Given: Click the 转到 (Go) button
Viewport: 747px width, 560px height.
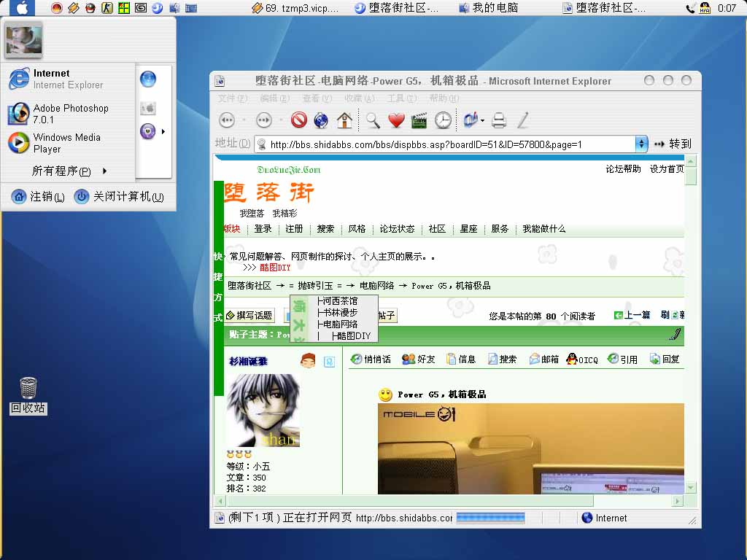Looking at the screenshot, I should [673, 144].
